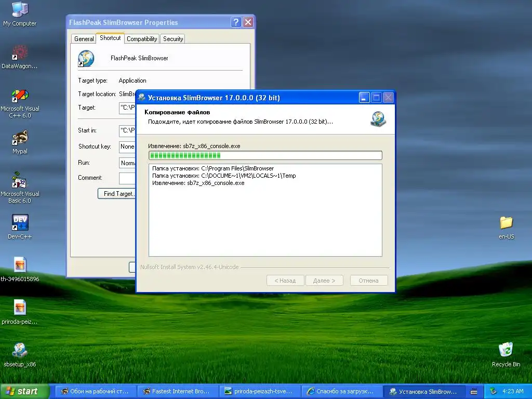The width and height of the screenshot is (532, 399).
Task: Open the Start menu
Action: pos(25,392)
